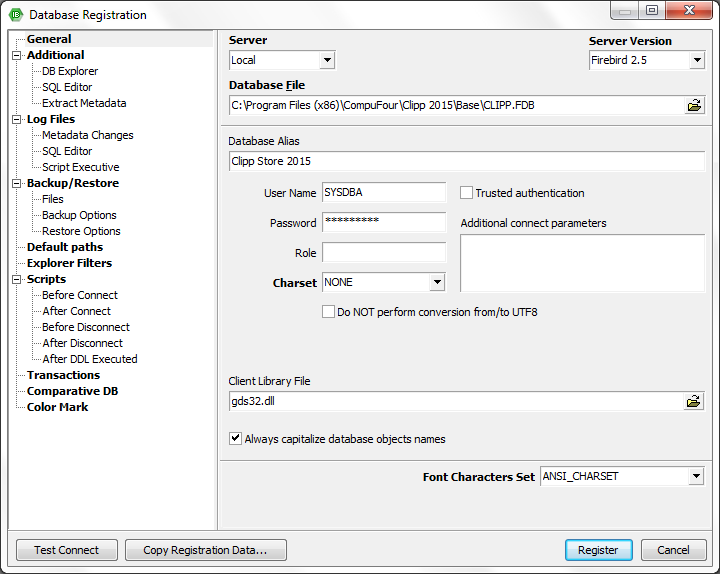Image resolution: width=720 pixels, height=574 pixels.
Task: Click the Client Library File browse icon
Action: [694, 401]
